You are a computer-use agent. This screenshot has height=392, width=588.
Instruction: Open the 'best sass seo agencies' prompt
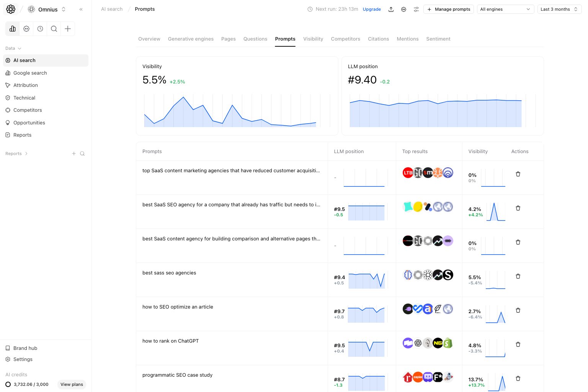pyautogui.click(x=169, y=273)
